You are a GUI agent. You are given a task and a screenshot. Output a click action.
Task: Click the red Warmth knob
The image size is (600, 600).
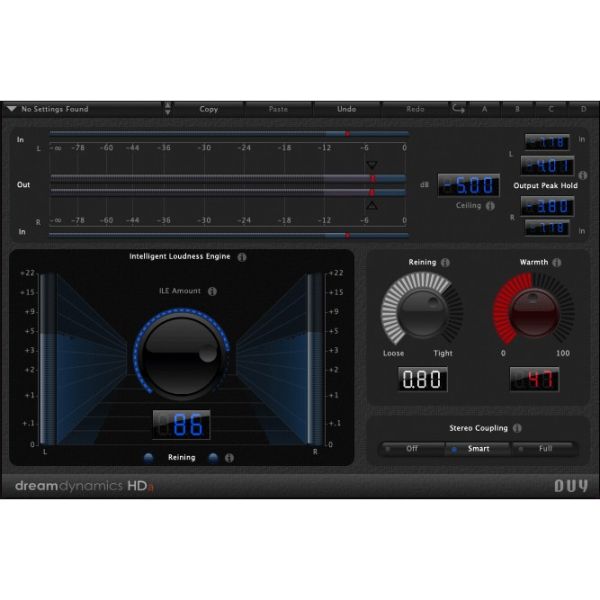coord(535,314)
